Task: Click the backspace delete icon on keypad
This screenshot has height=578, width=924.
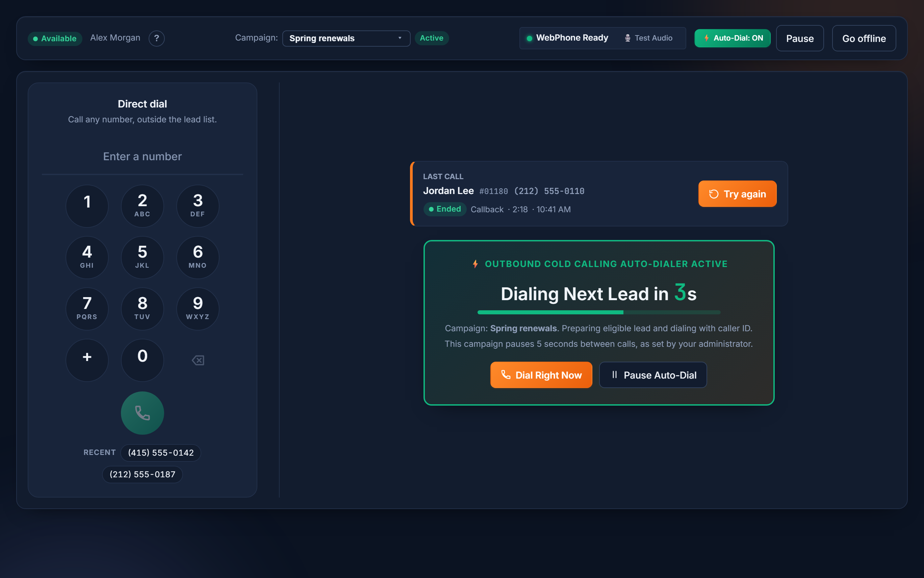Action: 198,360
